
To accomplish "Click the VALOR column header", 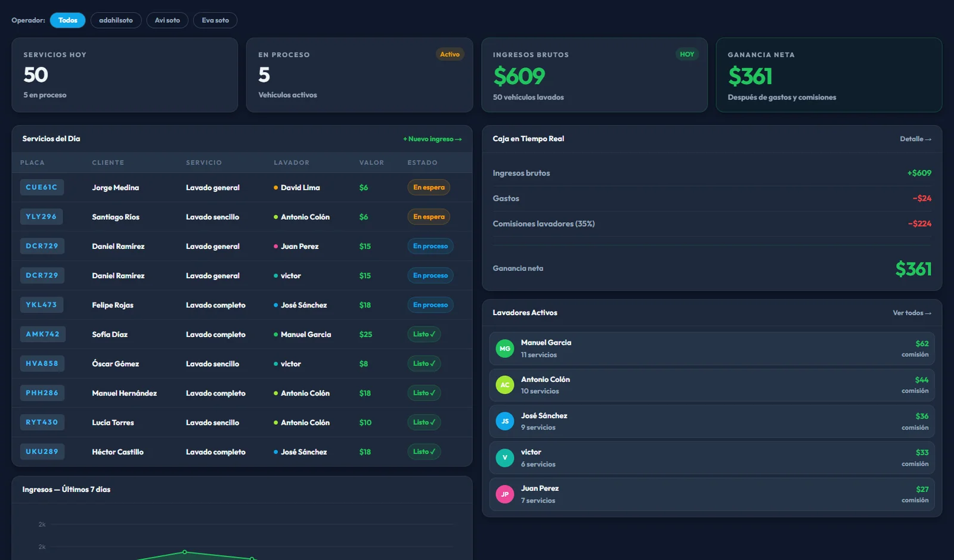I will click(371, 163).
